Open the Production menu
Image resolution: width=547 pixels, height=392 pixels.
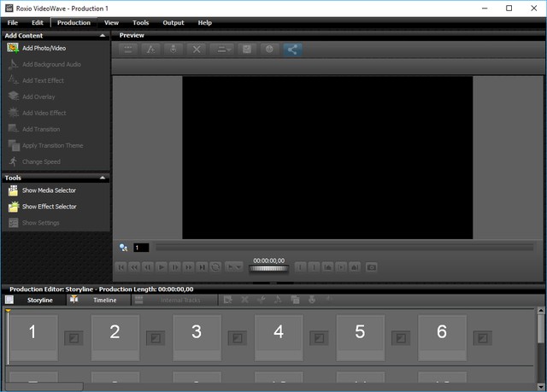[x=74, y=22]
